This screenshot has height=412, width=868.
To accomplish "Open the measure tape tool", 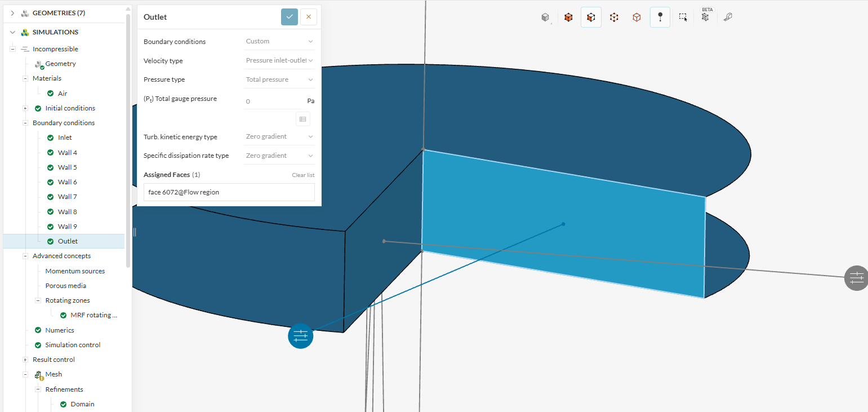I will [x=728, y=17].
